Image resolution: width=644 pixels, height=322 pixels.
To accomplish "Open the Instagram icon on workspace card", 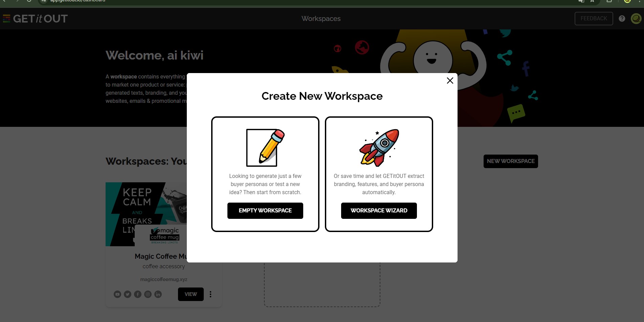I will (x=148, y=294).
